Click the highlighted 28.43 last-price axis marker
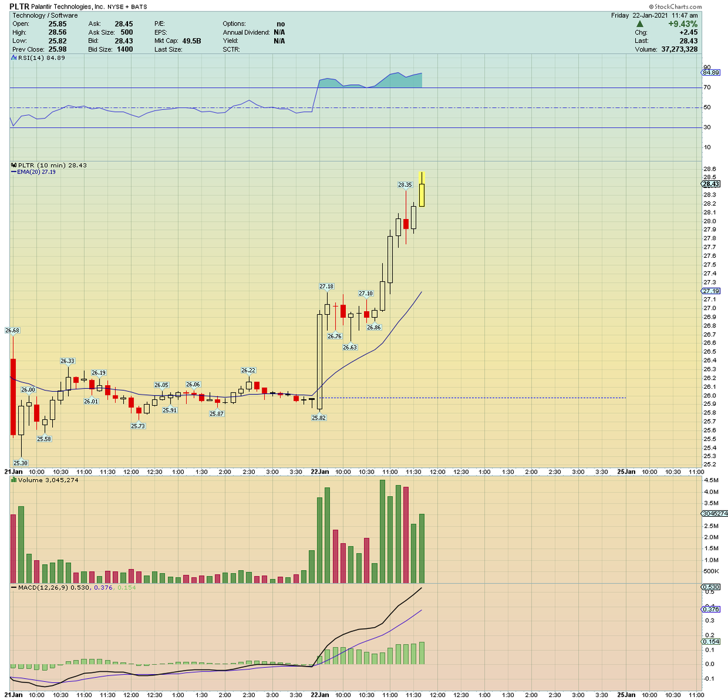Viewport: 728px width, 700px height. (x=711, y=183)
